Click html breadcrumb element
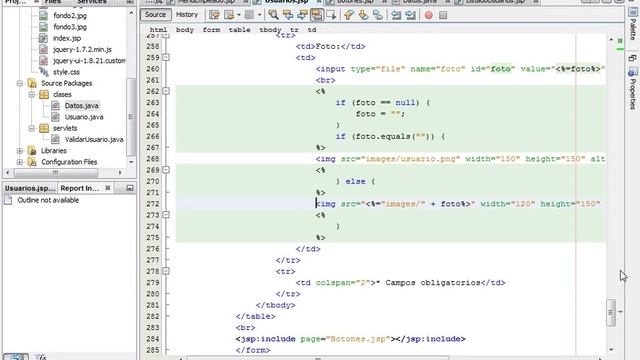This screenshot has height=360, width=640. [x=158, y=30]
